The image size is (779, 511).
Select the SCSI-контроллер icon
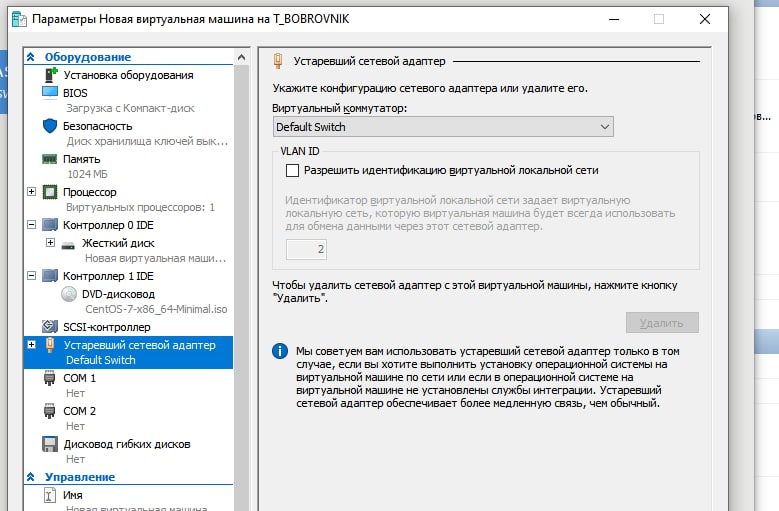[50, 326]
